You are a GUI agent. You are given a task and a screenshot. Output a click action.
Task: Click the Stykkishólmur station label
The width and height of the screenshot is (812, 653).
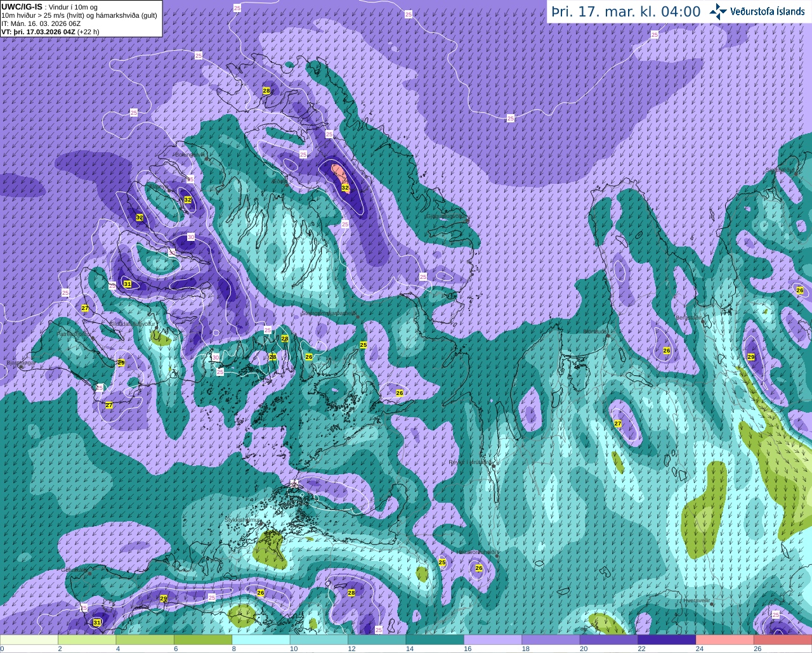(243, 520)
